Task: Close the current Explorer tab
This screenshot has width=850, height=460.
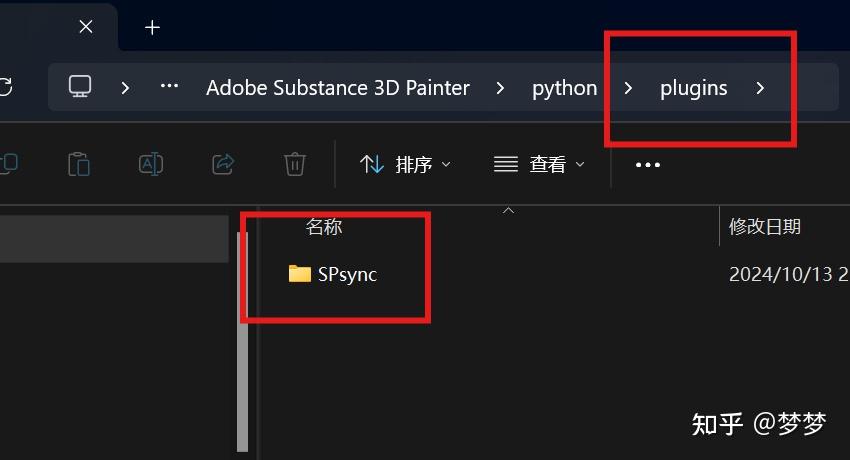Action: [x=86, y=27]
